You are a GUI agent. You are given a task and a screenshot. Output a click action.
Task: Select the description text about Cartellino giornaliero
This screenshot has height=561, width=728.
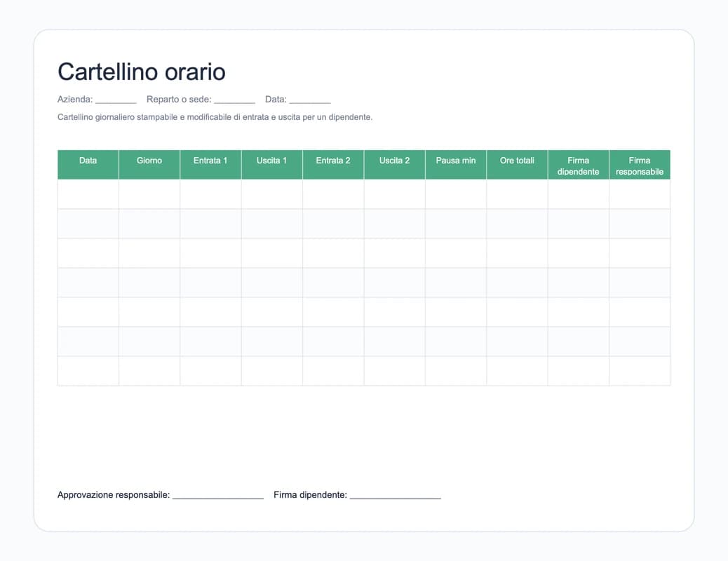click(215, 117)
